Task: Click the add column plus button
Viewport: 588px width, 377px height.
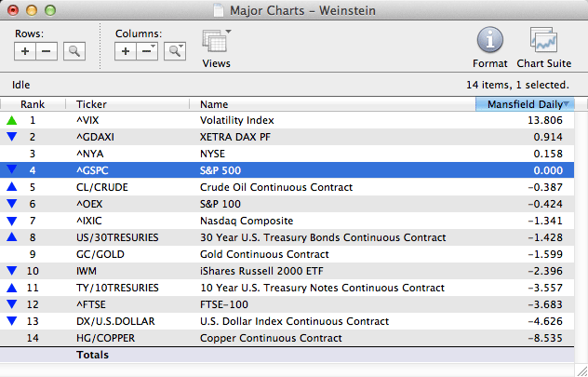Action: click(126, 50)
